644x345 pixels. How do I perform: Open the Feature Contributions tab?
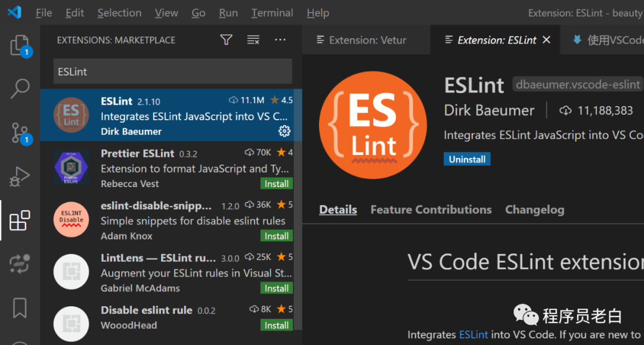[431, 210]
